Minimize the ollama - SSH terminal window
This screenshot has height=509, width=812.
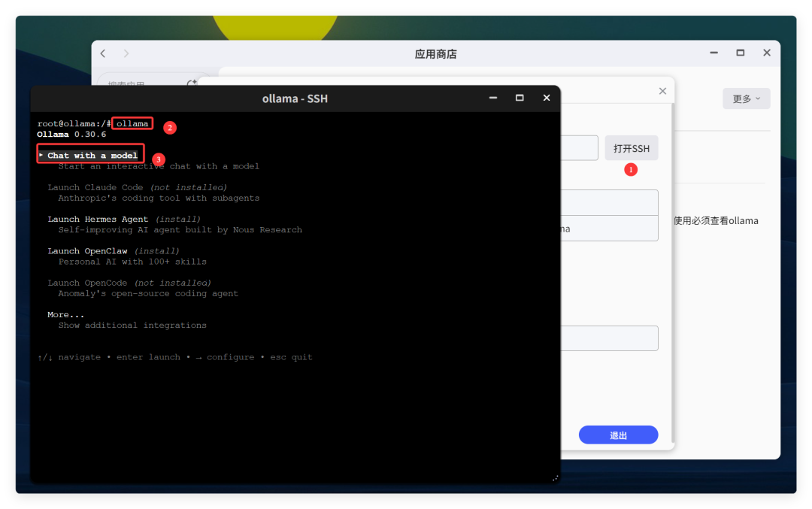tap(493, 98)
